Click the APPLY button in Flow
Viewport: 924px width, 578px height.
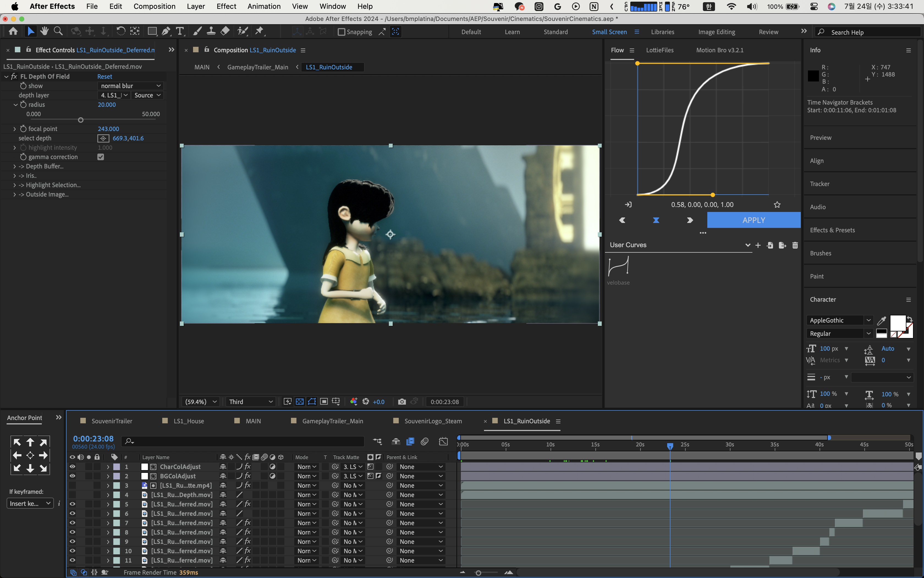click(754, 220)
